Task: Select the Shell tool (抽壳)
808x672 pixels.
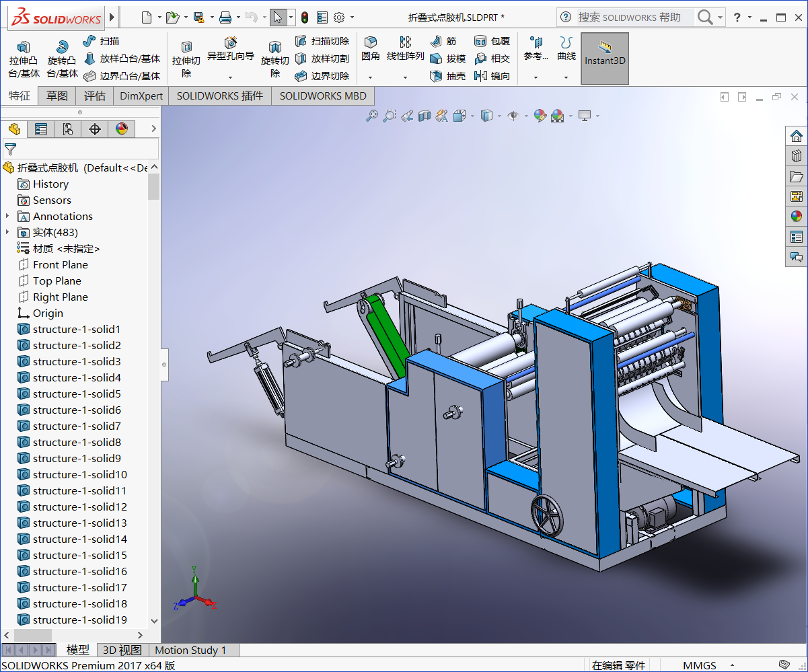Action: pyautogui.click(x=448, y=76)
